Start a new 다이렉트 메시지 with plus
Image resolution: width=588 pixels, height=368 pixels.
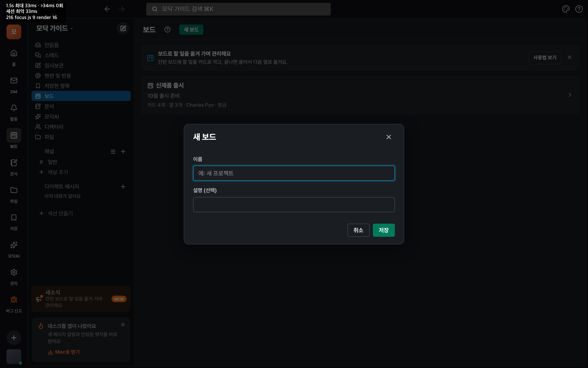123,187
